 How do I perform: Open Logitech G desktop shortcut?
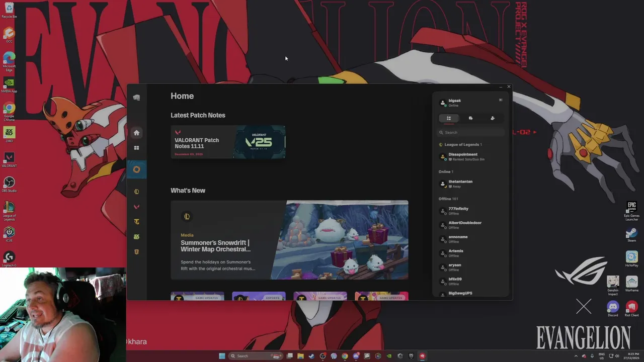point(9,258)
